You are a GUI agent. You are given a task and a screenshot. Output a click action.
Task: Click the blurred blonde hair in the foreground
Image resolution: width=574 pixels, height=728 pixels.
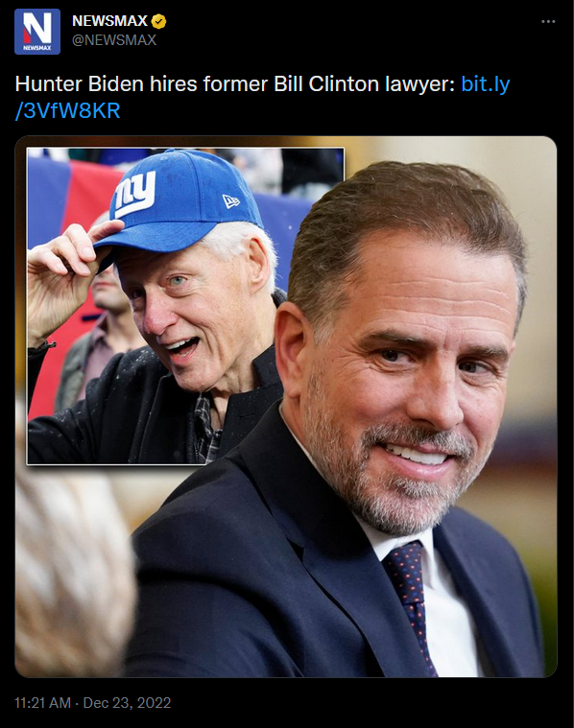(x=70, y=580)
